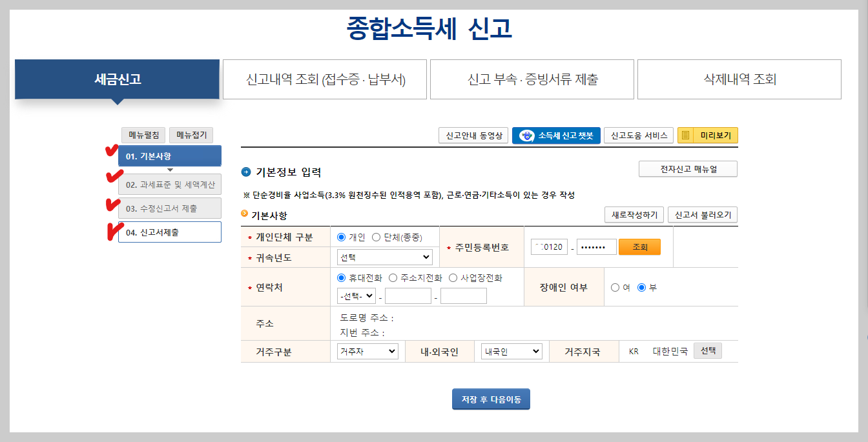
Task: Click 신고서 불러오기 to load a report
Action: coord(702,214)
